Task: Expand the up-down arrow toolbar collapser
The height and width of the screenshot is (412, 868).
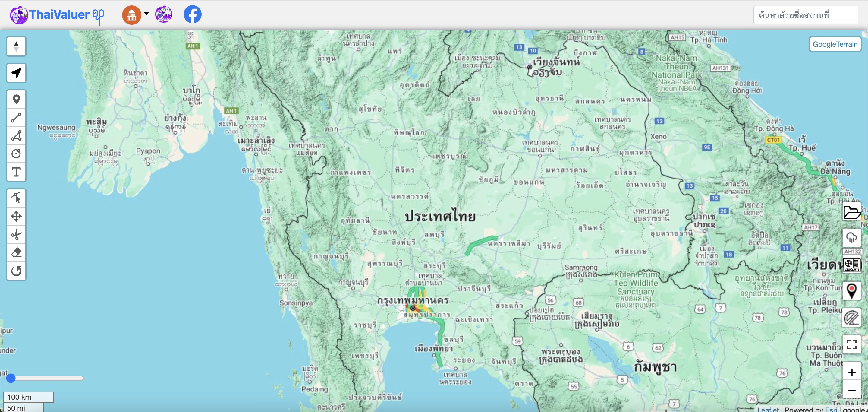Action: click(16, 46)
